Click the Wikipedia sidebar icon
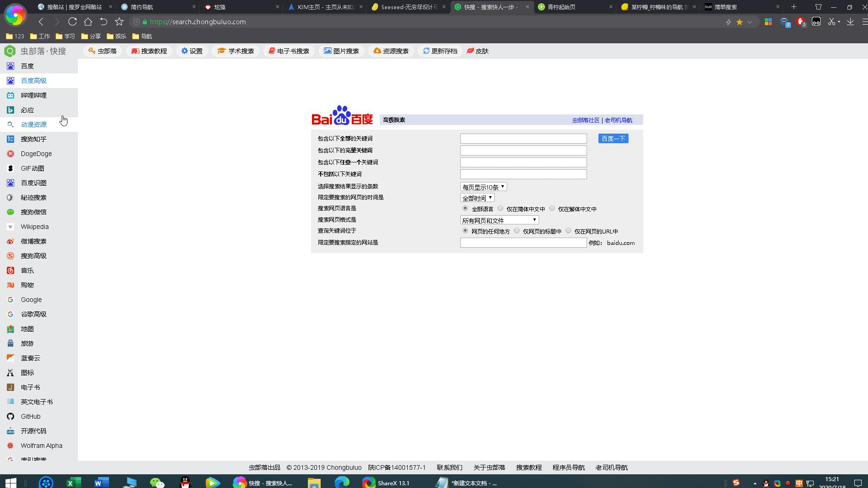This screenshot has height=488, width=868. pos(10,227)
